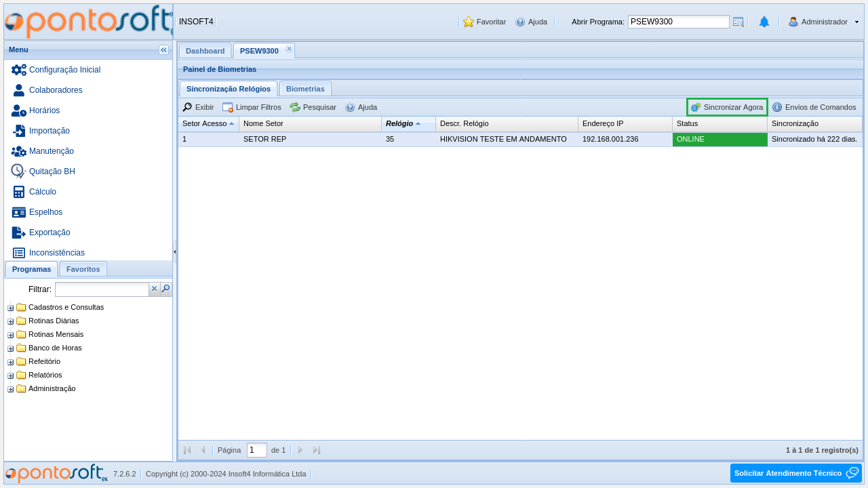Close the PSEW9300 tab
The height and width of the screenshot is (488, 868).
click(289, 49)
